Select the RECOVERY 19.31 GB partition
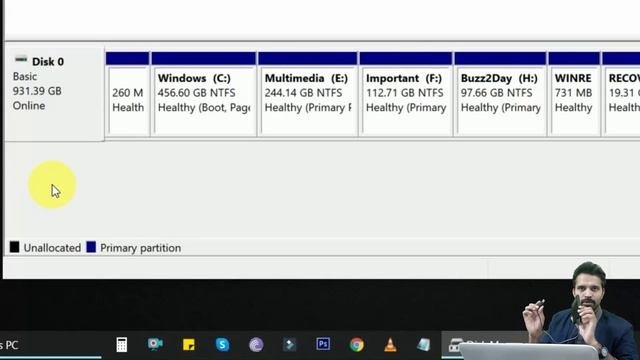Screen dimensions: 640x360 click(621, 93)
